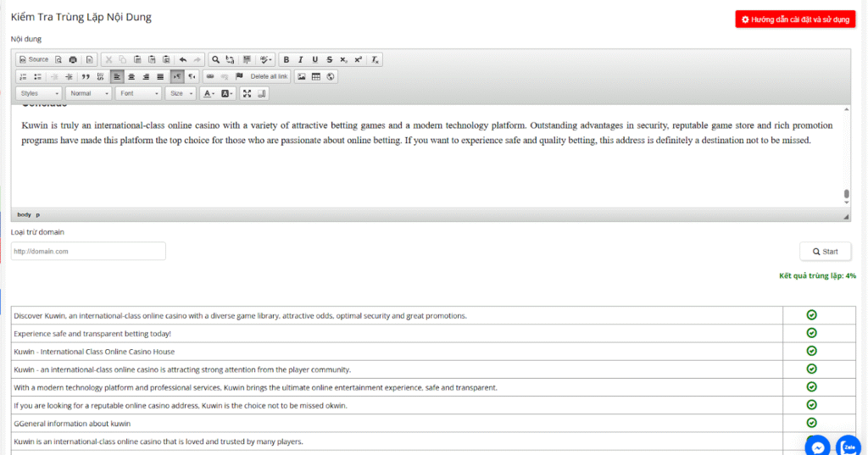Open the Find tool
Image resolution: width=868 pixels, height=455 pixels.
(216, 59)
